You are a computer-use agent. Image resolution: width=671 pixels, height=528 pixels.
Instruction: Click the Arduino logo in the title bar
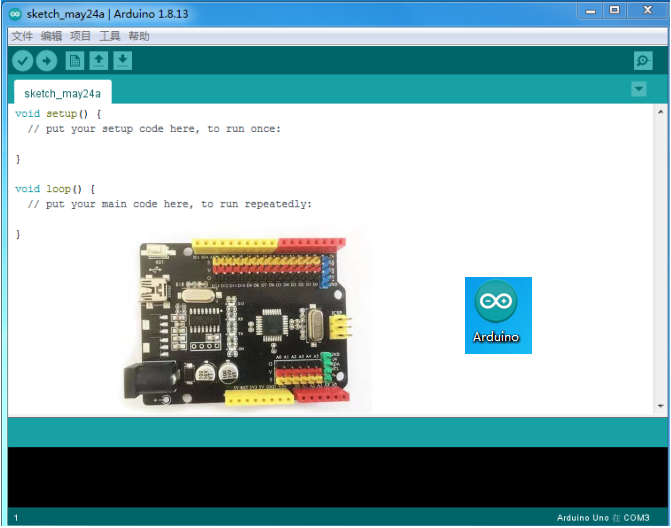click(15, 14)
